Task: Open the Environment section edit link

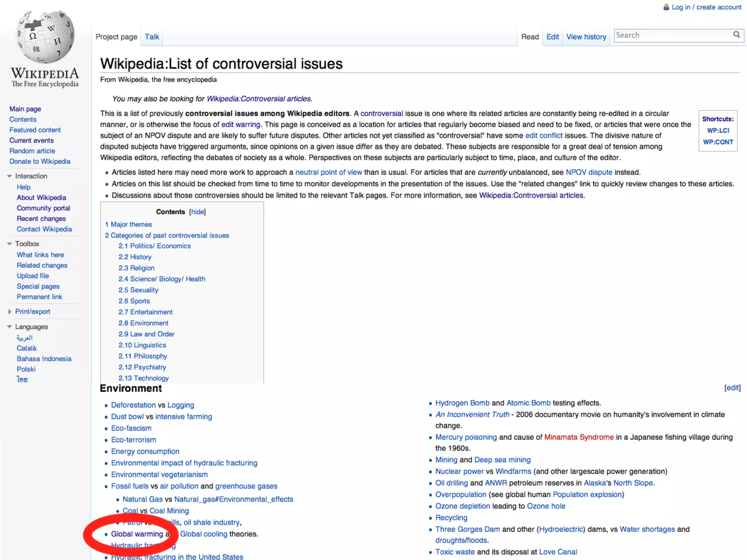Action: tap(732, 388)
